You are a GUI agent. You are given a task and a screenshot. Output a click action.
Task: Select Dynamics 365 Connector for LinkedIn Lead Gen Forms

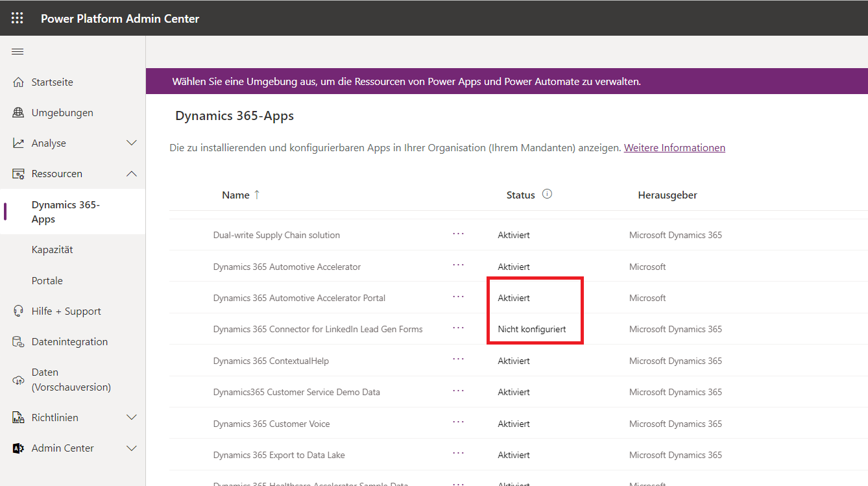coord(318,329)
